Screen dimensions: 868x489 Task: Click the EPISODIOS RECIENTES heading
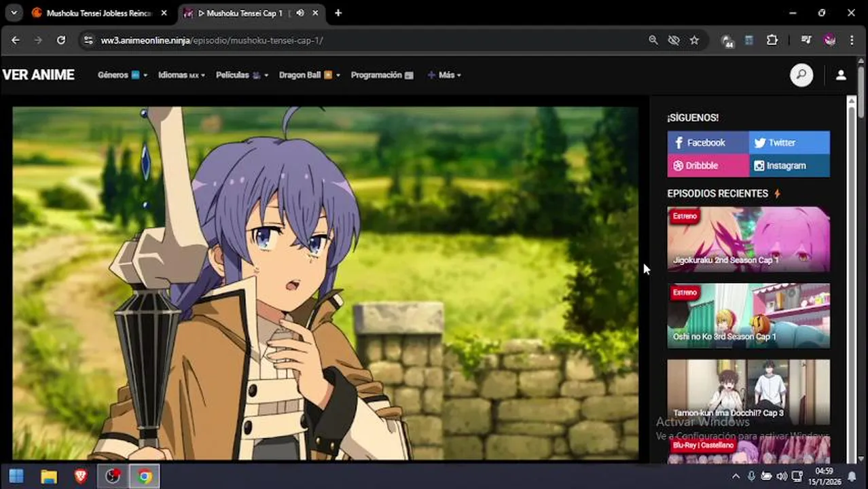pos(717,194)
